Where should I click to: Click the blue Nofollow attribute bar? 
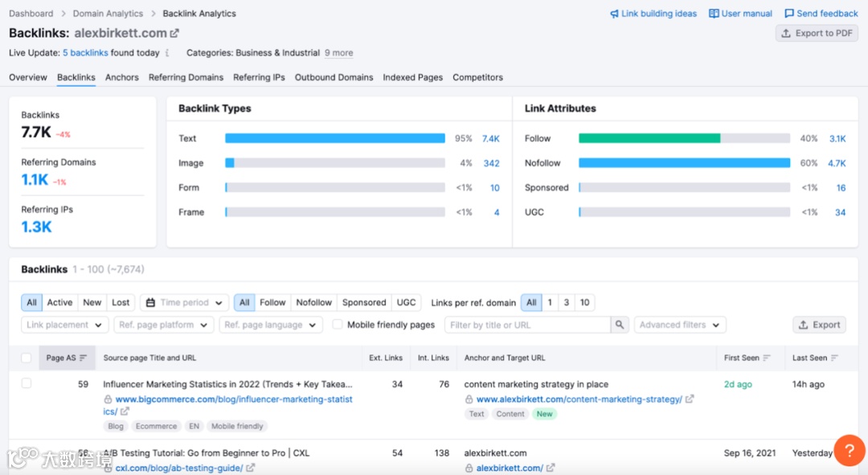(x=684, y=163)
